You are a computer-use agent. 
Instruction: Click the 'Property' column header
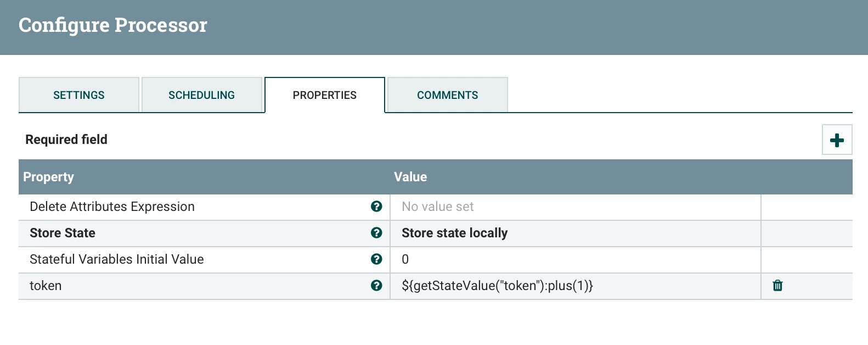[49, 177]
